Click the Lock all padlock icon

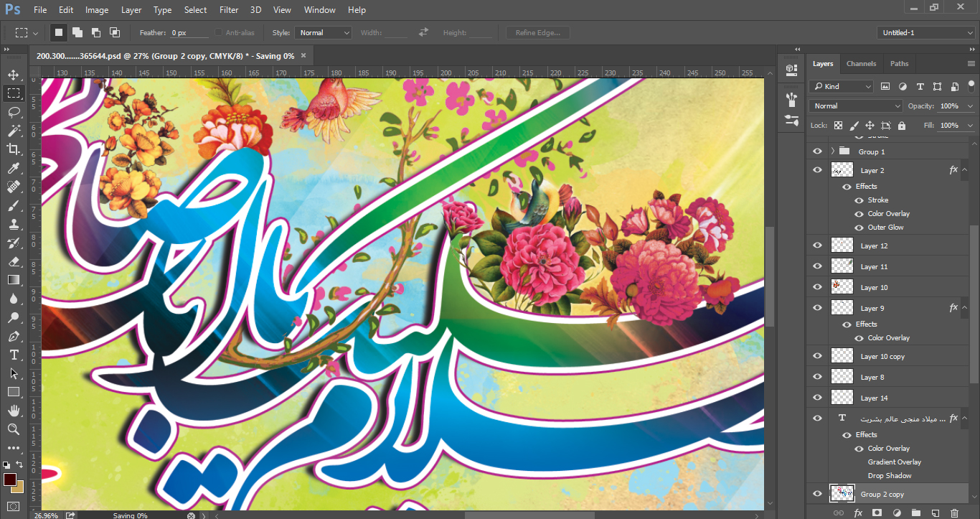pos(900,126)
